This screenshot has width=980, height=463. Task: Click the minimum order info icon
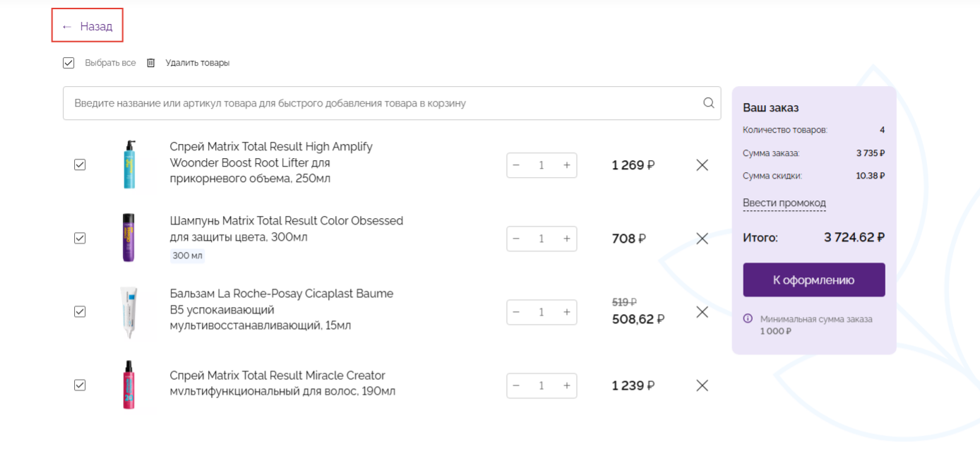(x=748, y=319)
